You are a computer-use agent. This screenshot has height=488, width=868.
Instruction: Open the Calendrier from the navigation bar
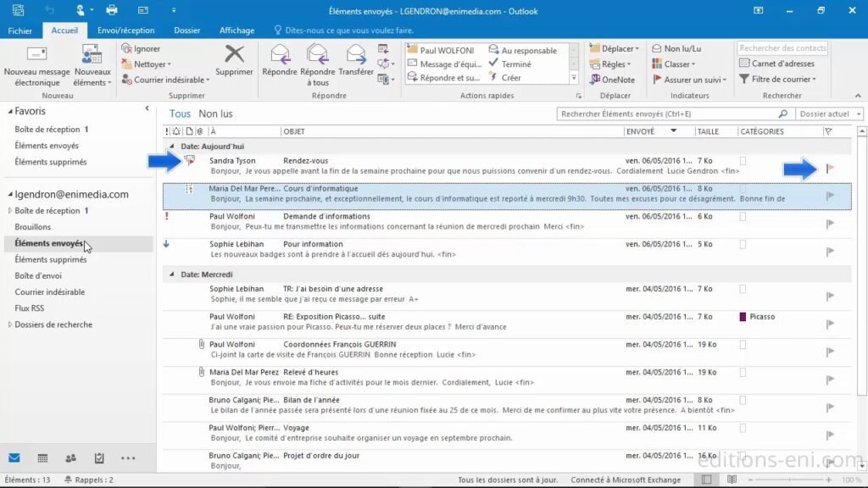42,458
